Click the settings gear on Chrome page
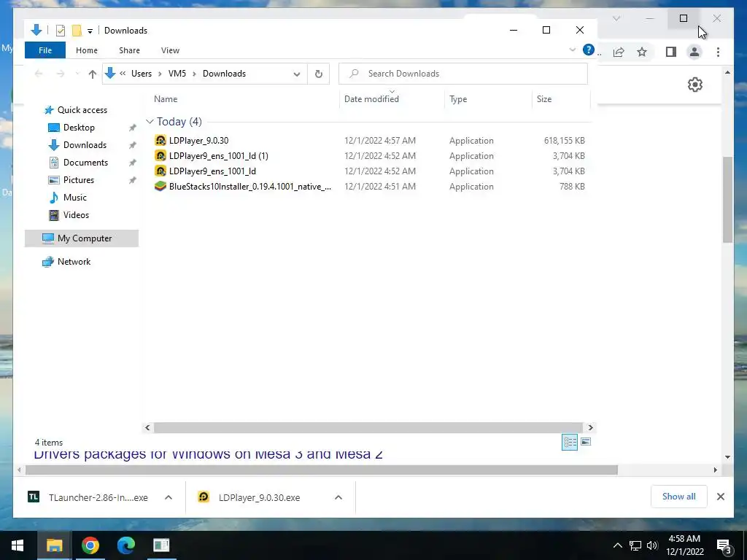This screenshot has width=747, height=560. [695, 85]
